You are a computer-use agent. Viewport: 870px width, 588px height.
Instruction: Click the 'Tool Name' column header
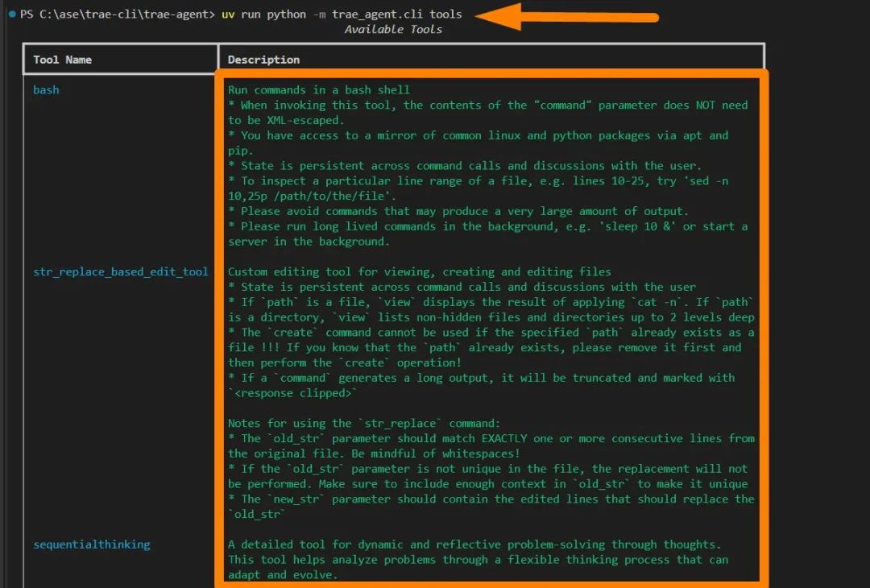point(62,60)
